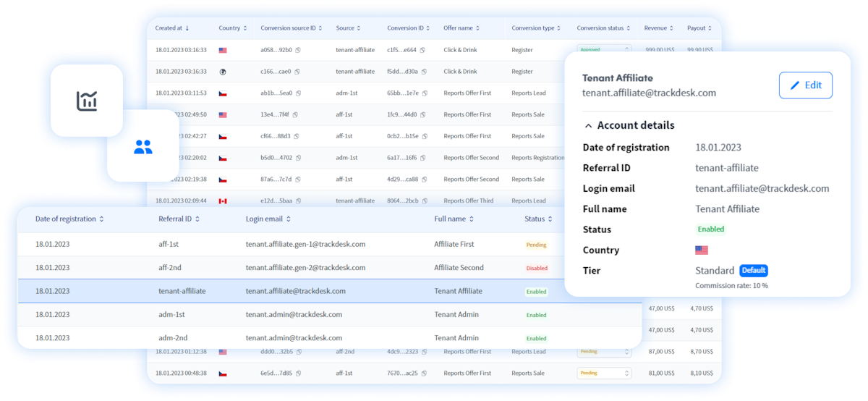Open Pending status dropdown for 81,00 US$ row
This screenshot has width=868, height=401.
pyautogui.click(x=604, y=373)
